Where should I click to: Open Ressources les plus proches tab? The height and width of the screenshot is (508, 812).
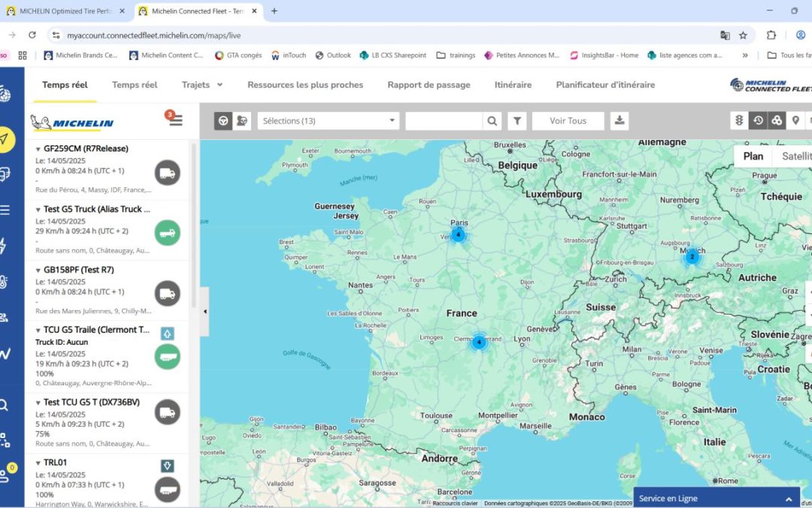pos(305,84)
